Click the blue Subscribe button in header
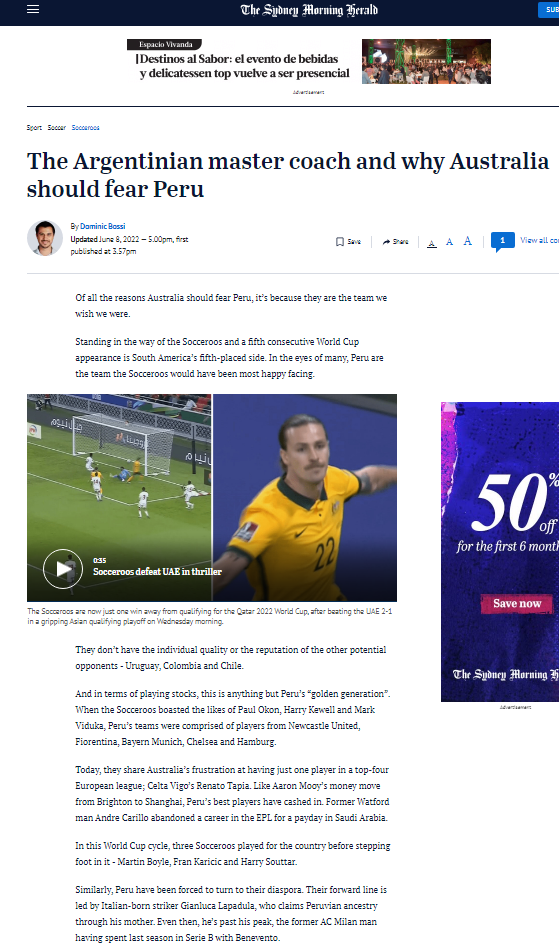The height and width of the screenshot is (952, 559). pyautogui.click(x=548, y=10)
